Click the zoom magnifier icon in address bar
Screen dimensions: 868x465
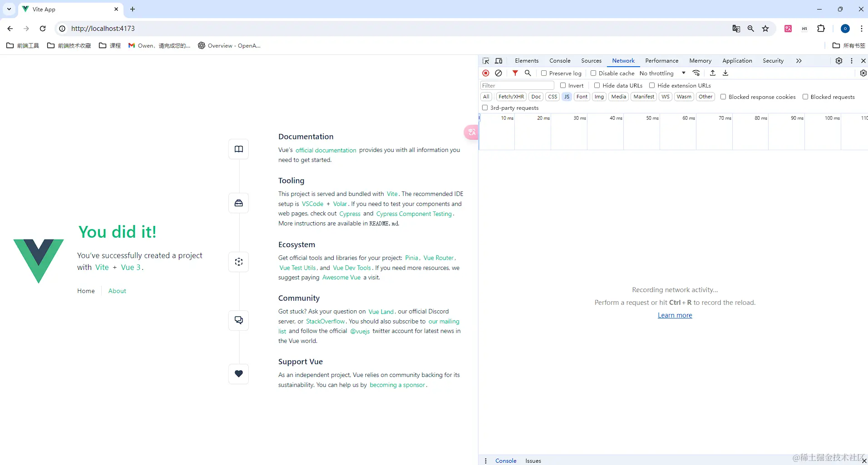click(x=751, y=29)
